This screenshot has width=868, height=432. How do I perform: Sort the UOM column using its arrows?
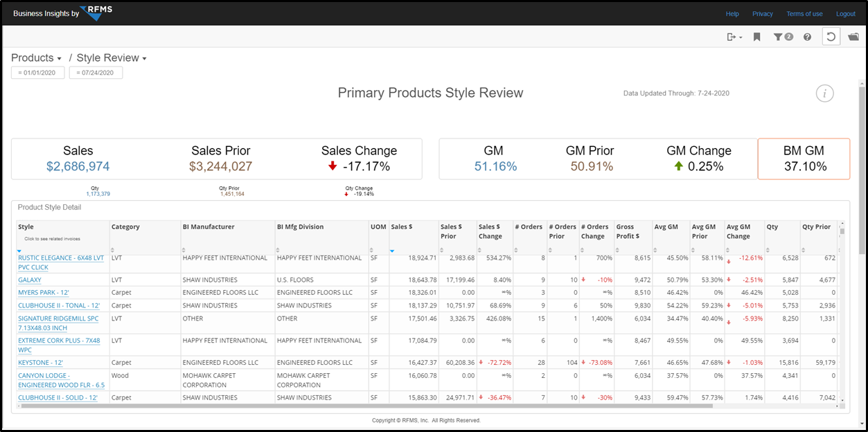[x=372, y=251]
